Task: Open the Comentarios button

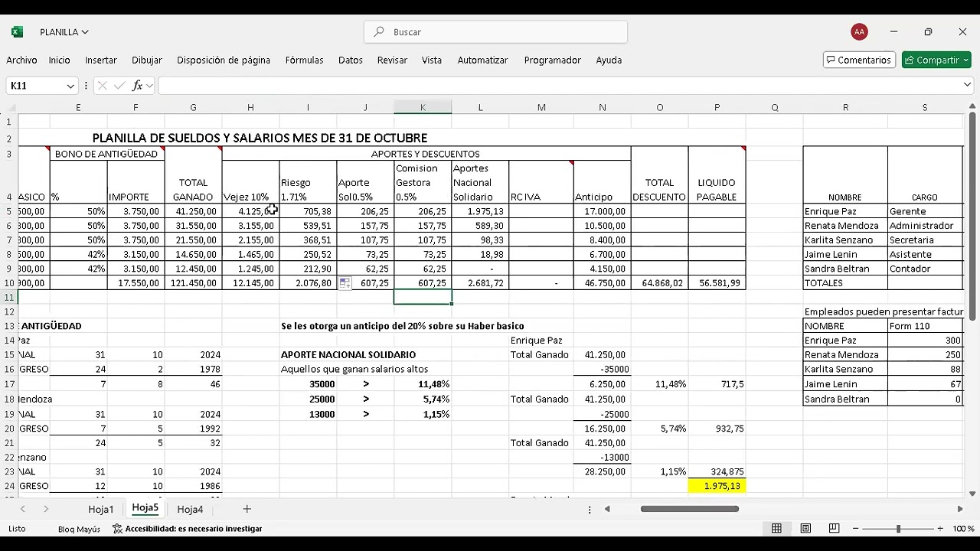Action: pyautogui.click(x=857, y=60)
